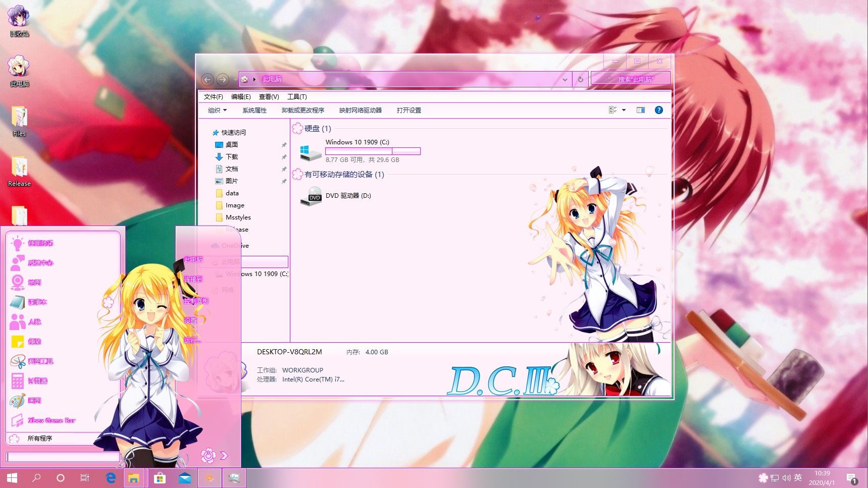Viewport: 868px width, 488px height.
Task: Launch 记事本 (Notepad) from start menu
Action: 29,302
